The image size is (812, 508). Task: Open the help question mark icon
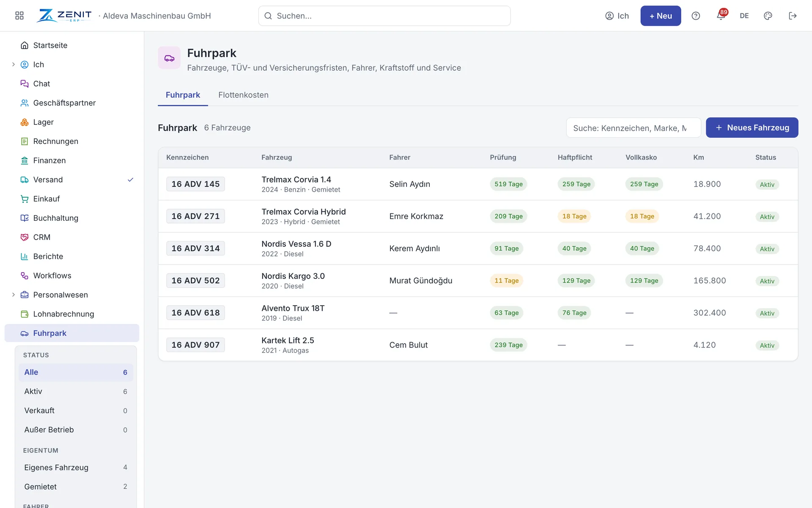pyautogui.click(x=696, y=16)
